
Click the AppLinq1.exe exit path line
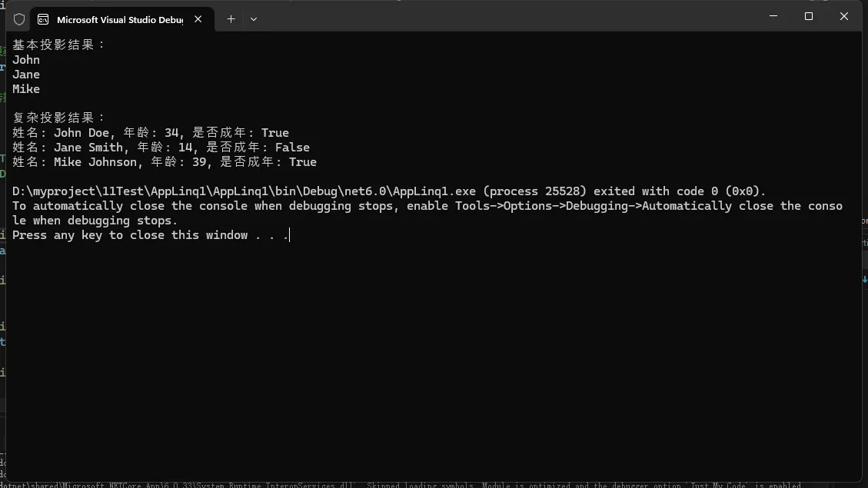point(389,191)
